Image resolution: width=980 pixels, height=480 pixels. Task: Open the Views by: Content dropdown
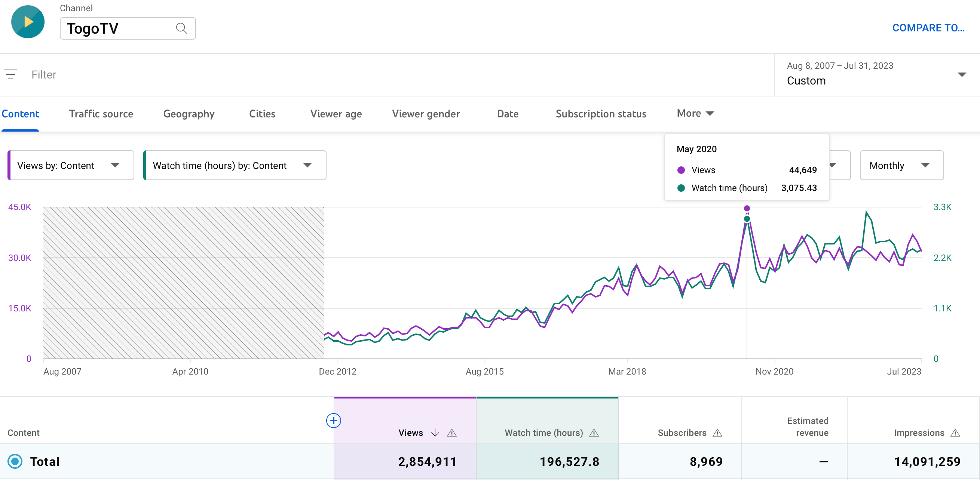pyautogui.click(x=71, y=166)
